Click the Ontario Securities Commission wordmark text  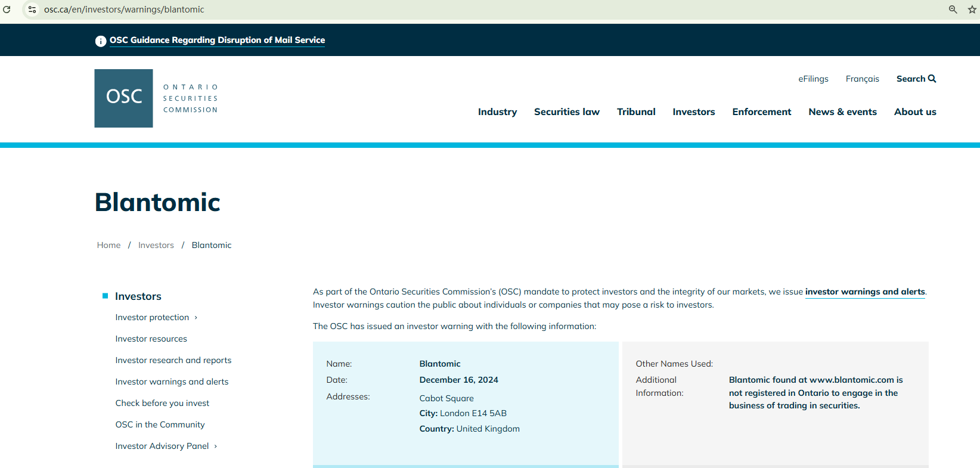click(x=191, y=98)
